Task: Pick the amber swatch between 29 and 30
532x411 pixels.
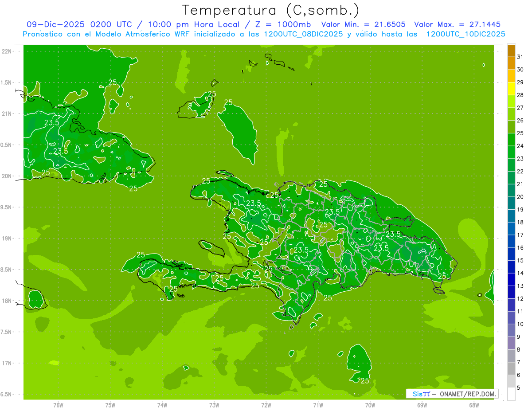Action: click(x=511, y=76)
